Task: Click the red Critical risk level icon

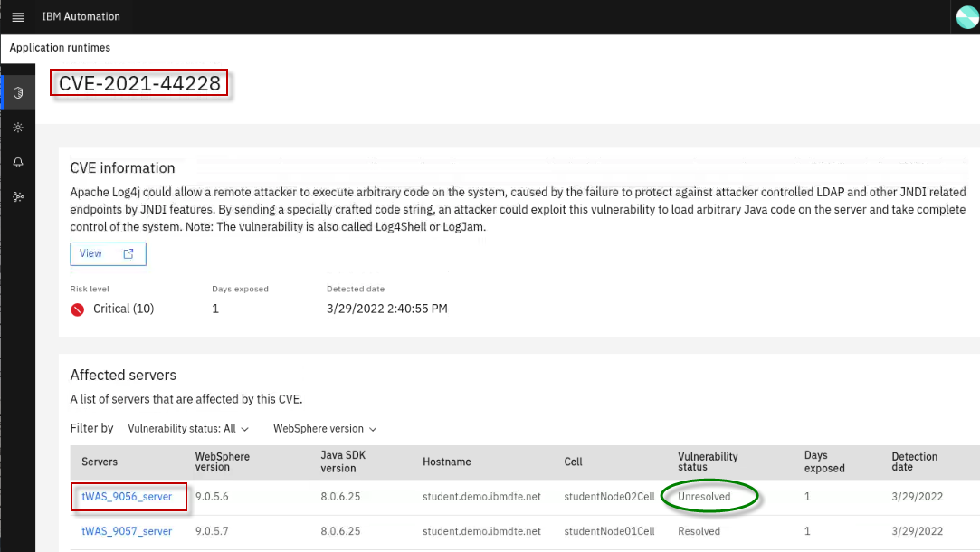Action: pos(78,309)
